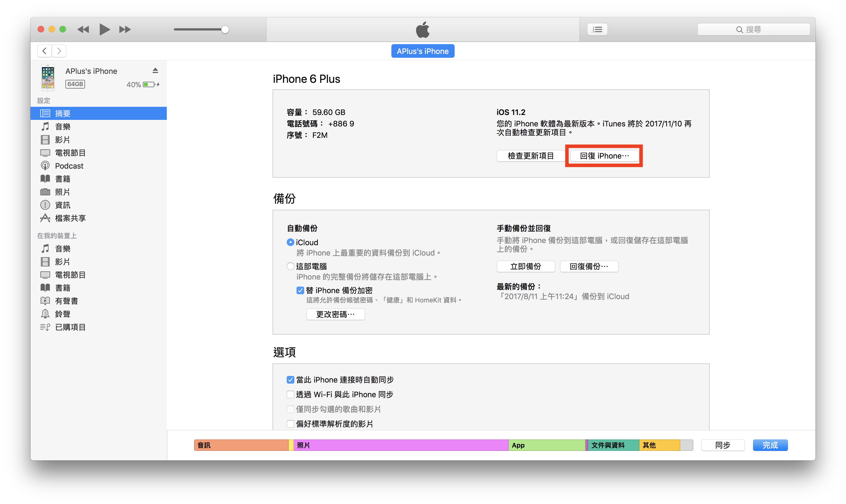Click the blue 完成 button
The height and width of the screenshot is (504, 846).
click(x=770, y=445)
